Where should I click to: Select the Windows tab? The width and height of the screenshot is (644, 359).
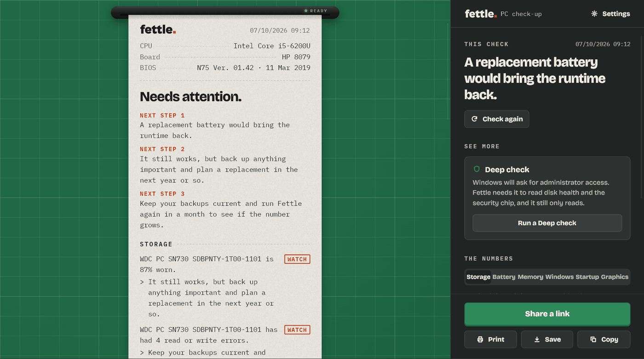coord(559,277)
